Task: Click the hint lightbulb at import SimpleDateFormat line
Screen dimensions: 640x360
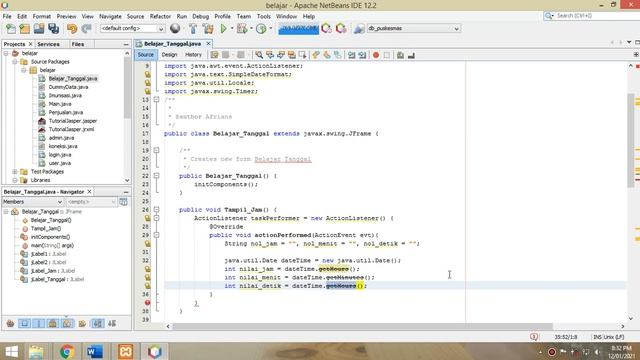Action: [147, 74]
